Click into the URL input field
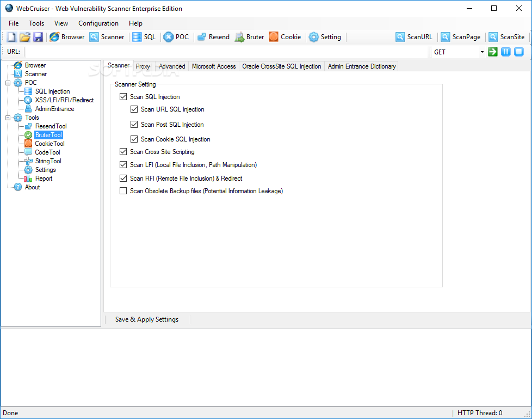This screenshot has height=419, width=532. [227, 52]
